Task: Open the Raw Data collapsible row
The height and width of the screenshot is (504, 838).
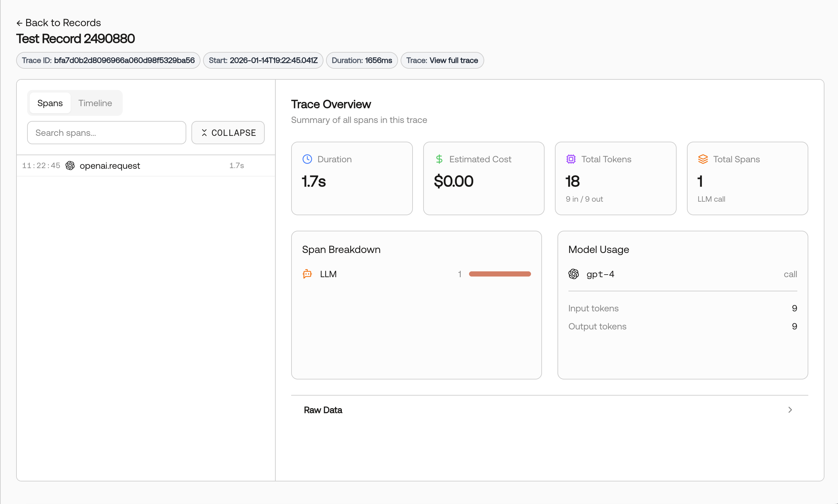Action: coord(549,409)
